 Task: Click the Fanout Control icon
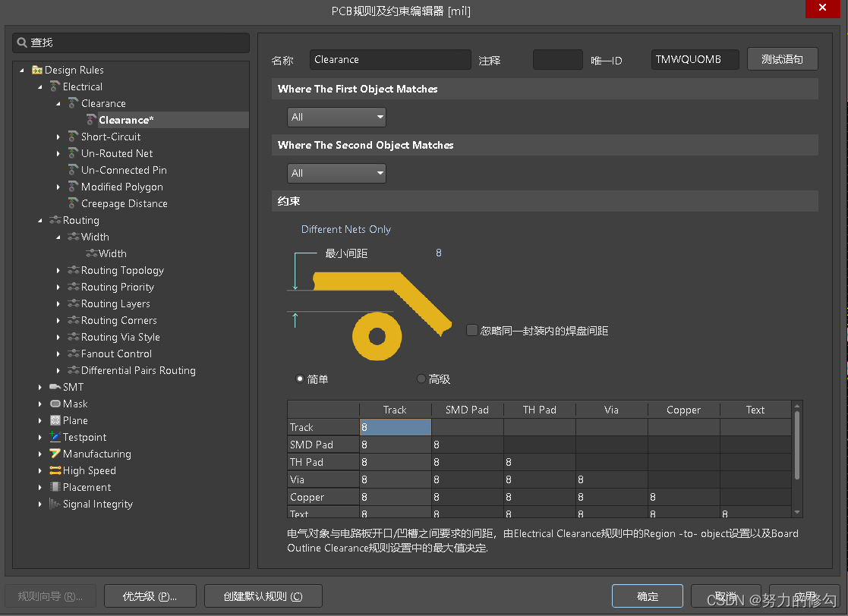73,354
